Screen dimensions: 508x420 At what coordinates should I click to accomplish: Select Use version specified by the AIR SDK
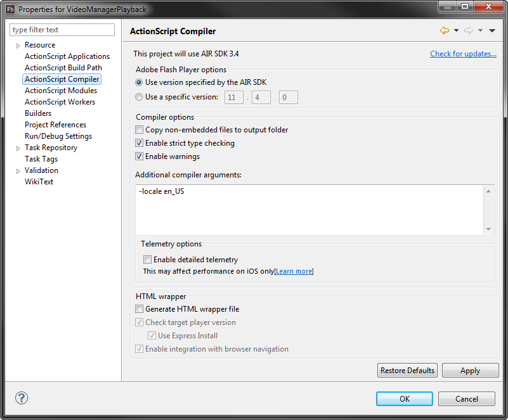139,82
